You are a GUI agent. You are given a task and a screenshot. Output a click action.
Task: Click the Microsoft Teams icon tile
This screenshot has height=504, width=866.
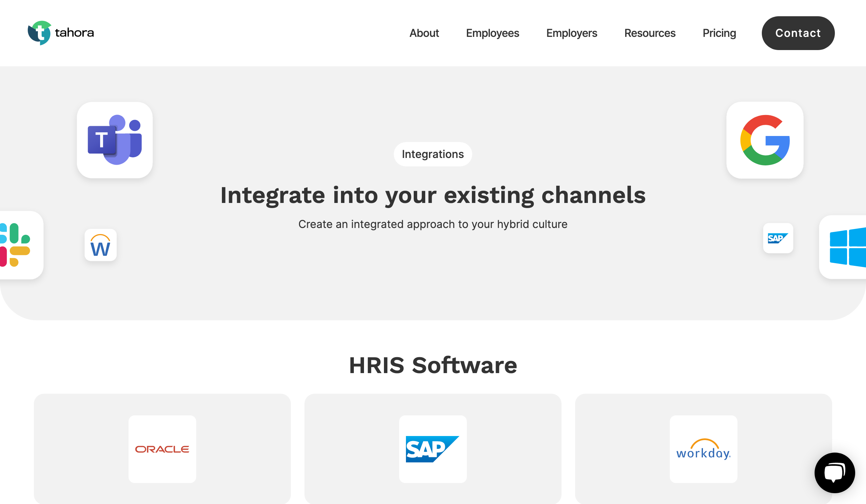[x=115, y=140]
